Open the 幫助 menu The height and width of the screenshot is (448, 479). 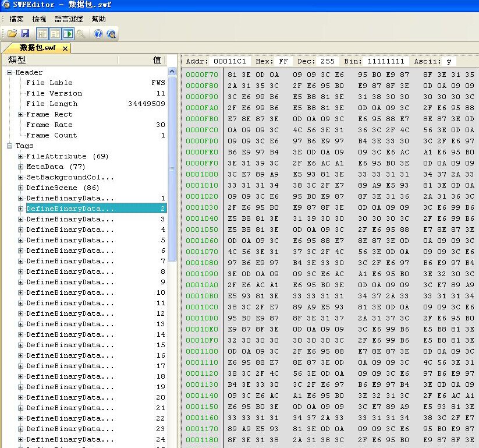(99, 19)
